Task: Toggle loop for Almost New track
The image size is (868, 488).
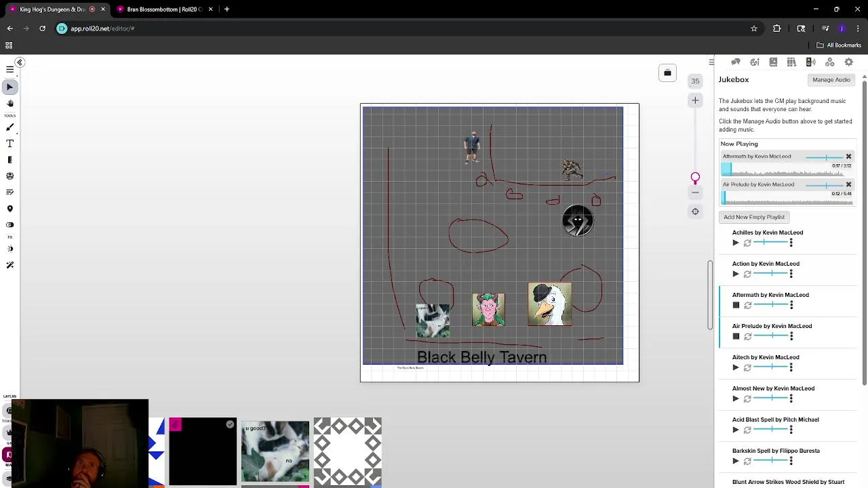Action: [747, 399]
